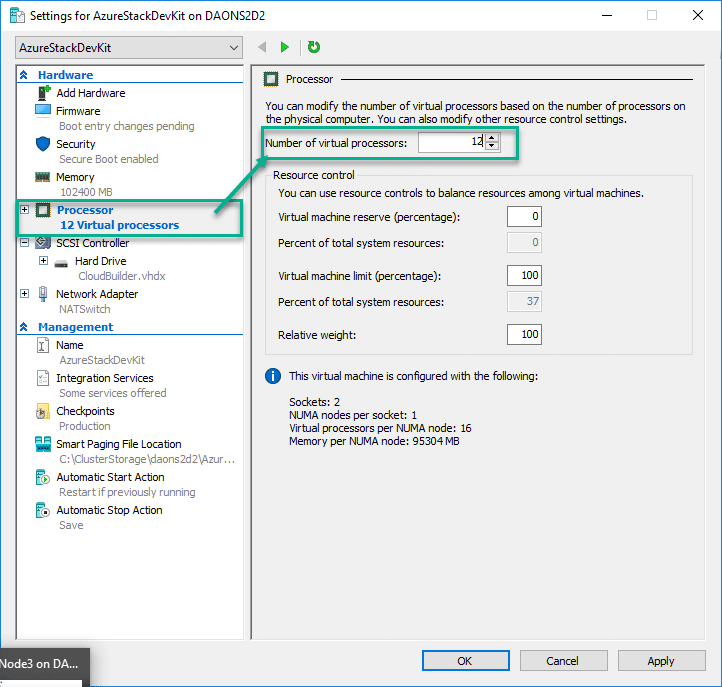This screenshot has width=722, height=687.
Task: Click the virtual machine reserve percentage field
Action: coord(524,216)
